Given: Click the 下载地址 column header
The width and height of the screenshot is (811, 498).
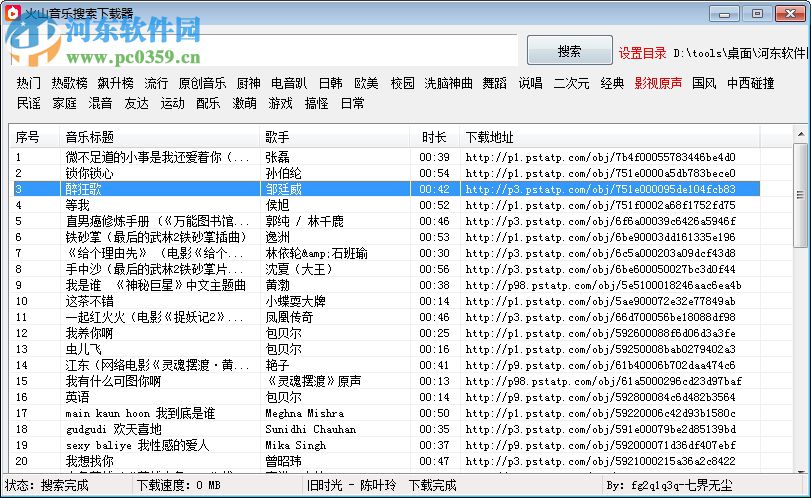Looking at the screenshot, I should (x=609, y=137).
